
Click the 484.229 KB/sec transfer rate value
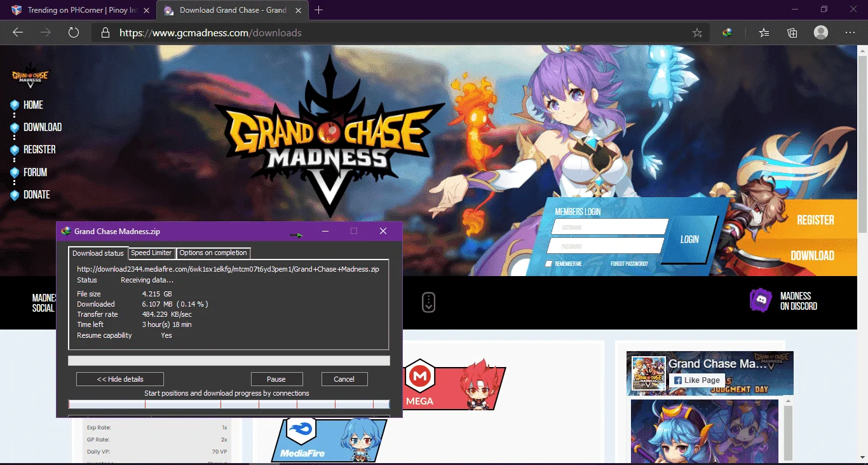click(167, 314)
